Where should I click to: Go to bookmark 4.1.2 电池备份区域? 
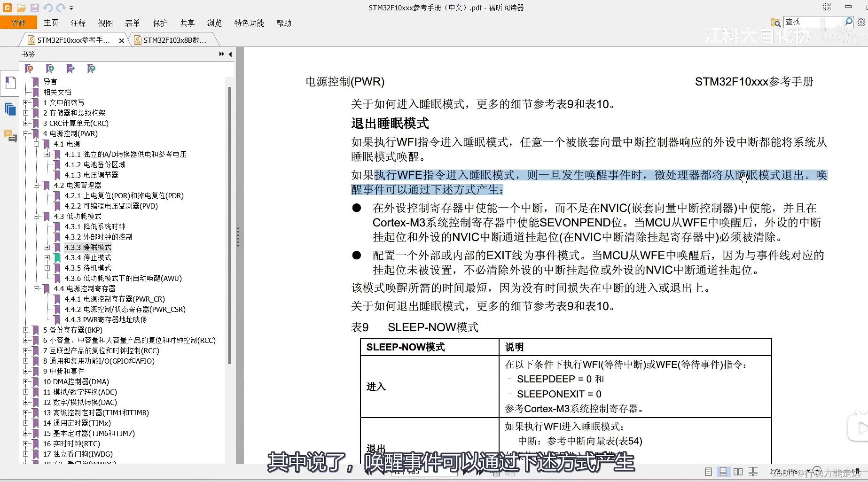[x=95, y=164]
